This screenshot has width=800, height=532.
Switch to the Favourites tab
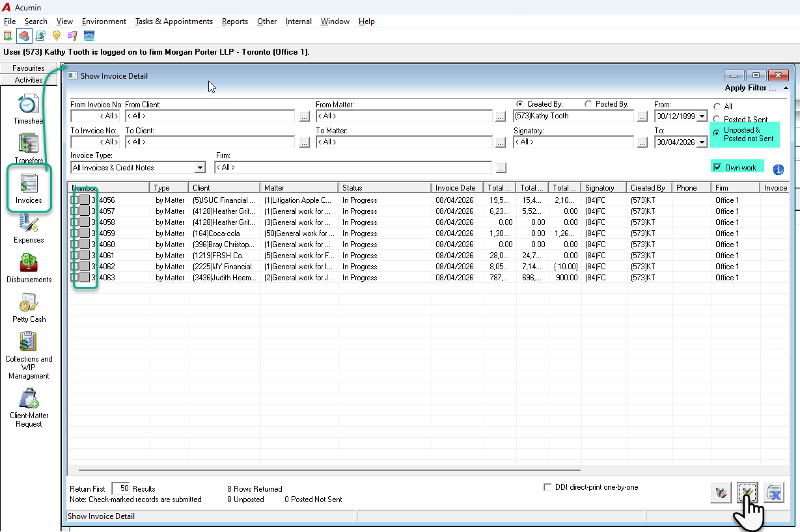coord(29,68)
